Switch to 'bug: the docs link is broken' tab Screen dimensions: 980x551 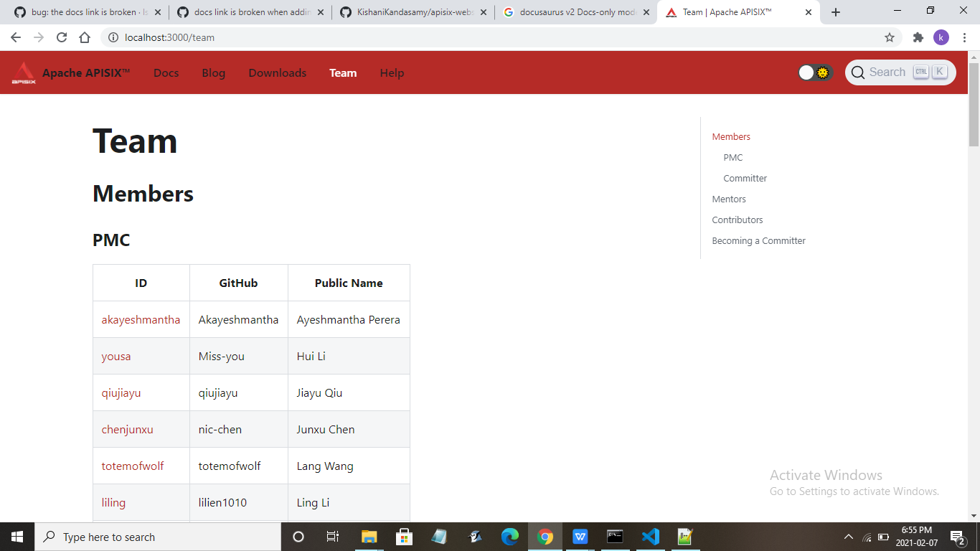tap(87, 12)
